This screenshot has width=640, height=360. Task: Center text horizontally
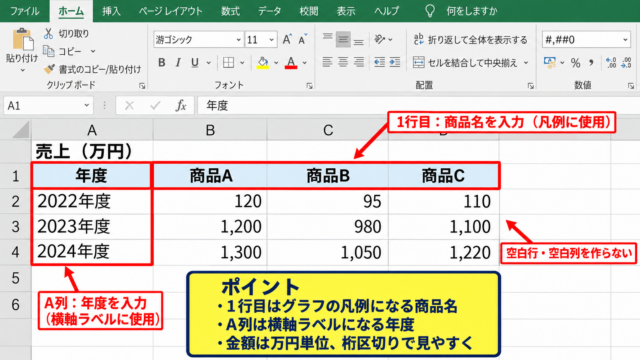pyautogui.click(x=343, y=62)
